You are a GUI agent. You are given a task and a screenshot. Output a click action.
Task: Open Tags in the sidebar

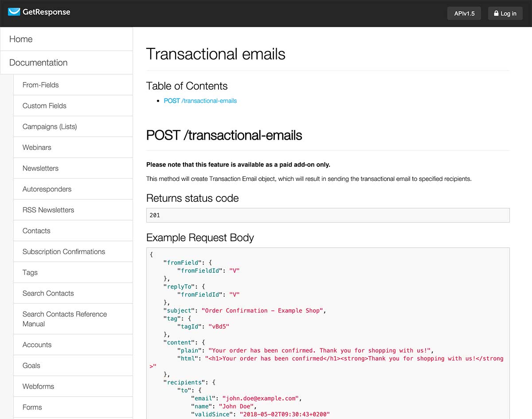[73, 272]
